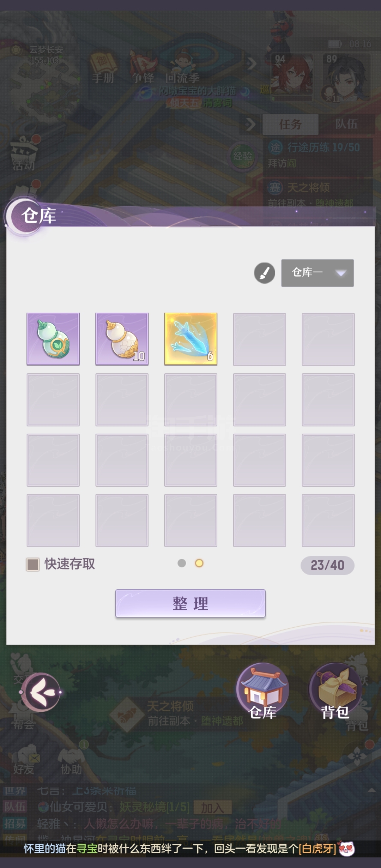The image size is (381, 868).
Task: Click the 加入 button in chat
Action: [x=212, y=808]
